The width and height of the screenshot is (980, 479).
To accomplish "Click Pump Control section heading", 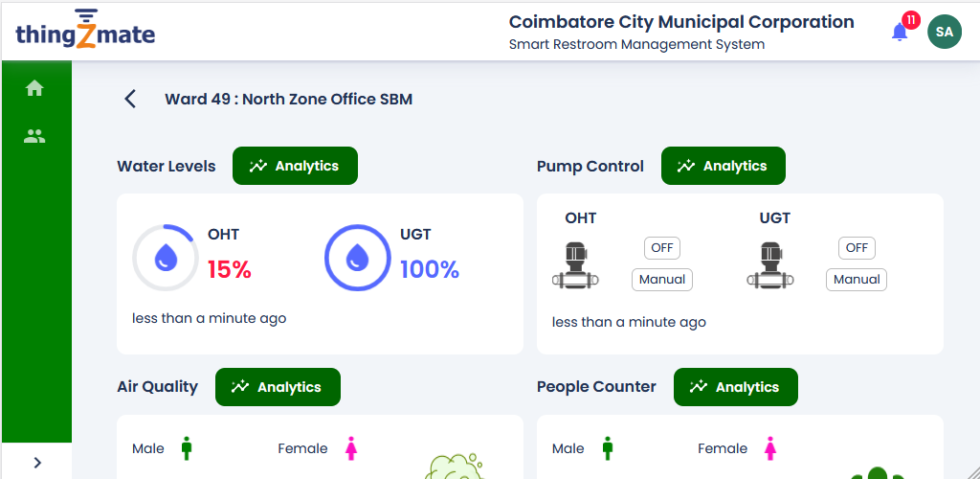I will point(590,167).
